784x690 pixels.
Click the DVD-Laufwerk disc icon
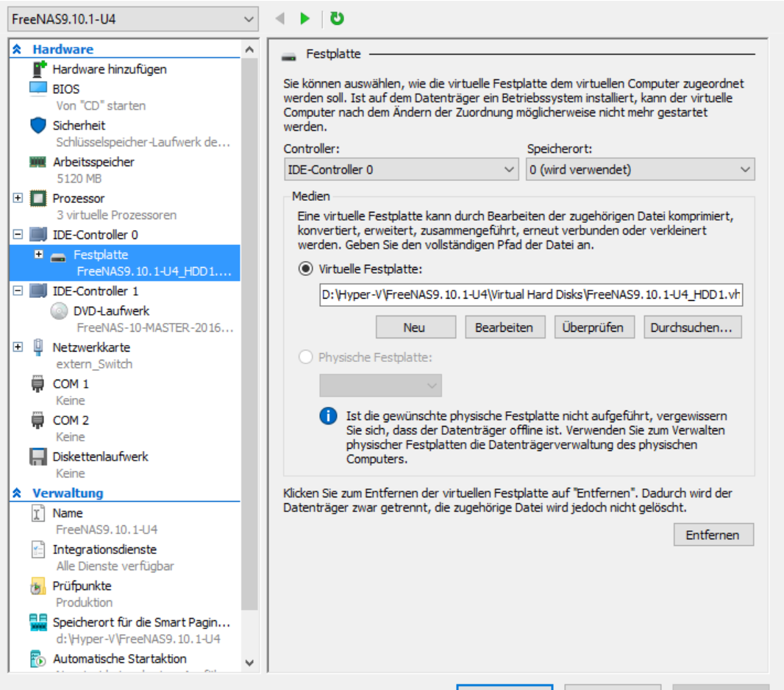click(59, 311)
